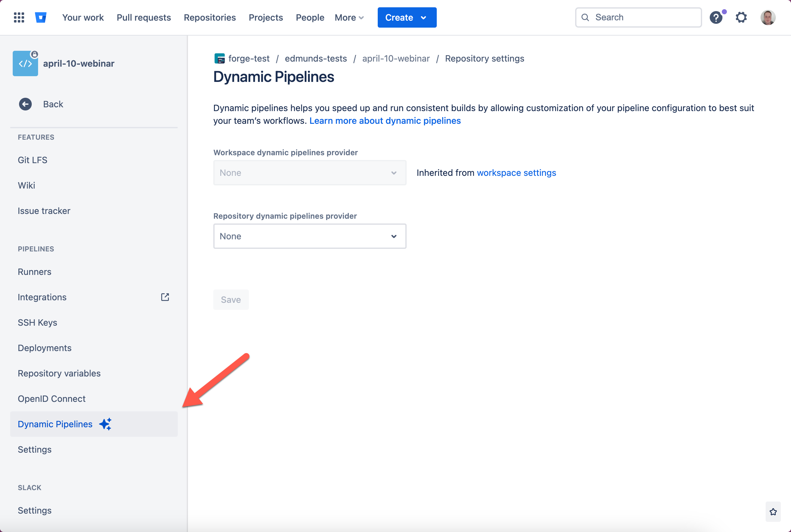Open the Repository dynamic pipelines provider dropdown
Viewport: 791px width, 532px height.
pos(309,236)
